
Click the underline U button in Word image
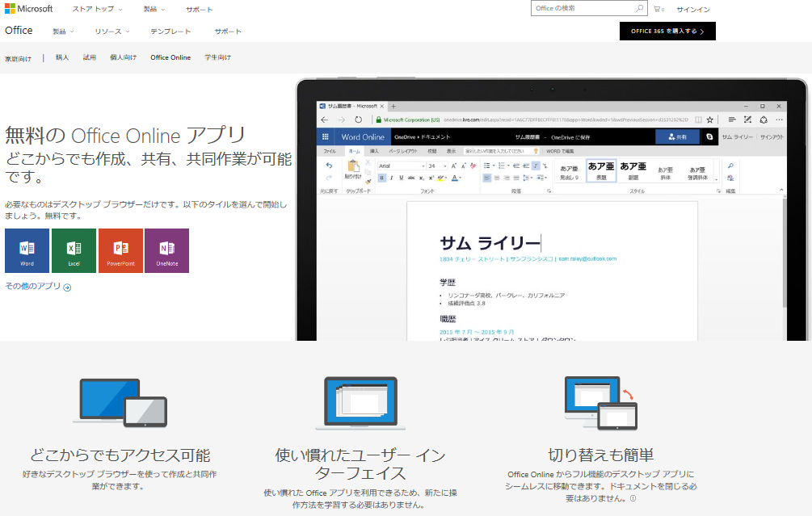tap(401, 178)
